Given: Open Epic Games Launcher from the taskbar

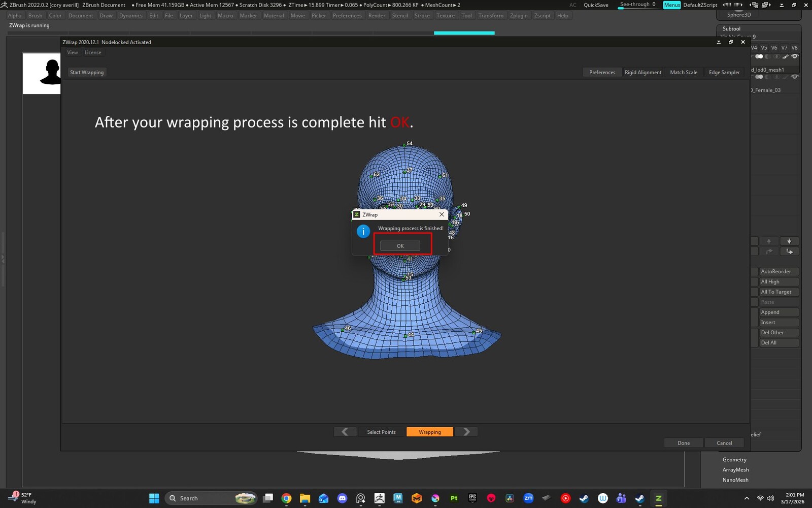Looking at the screenshot, I should click(472, 498).
